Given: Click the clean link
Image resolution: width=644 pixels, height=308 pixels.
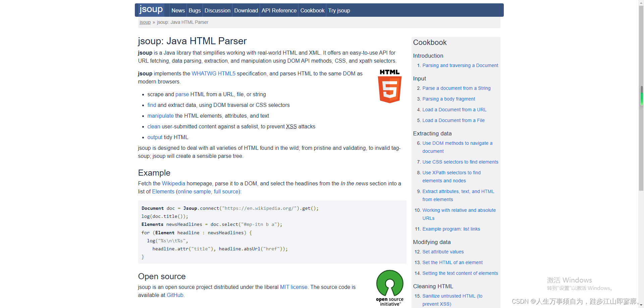Looking at the screenshot, I should [x=154, y=126].
